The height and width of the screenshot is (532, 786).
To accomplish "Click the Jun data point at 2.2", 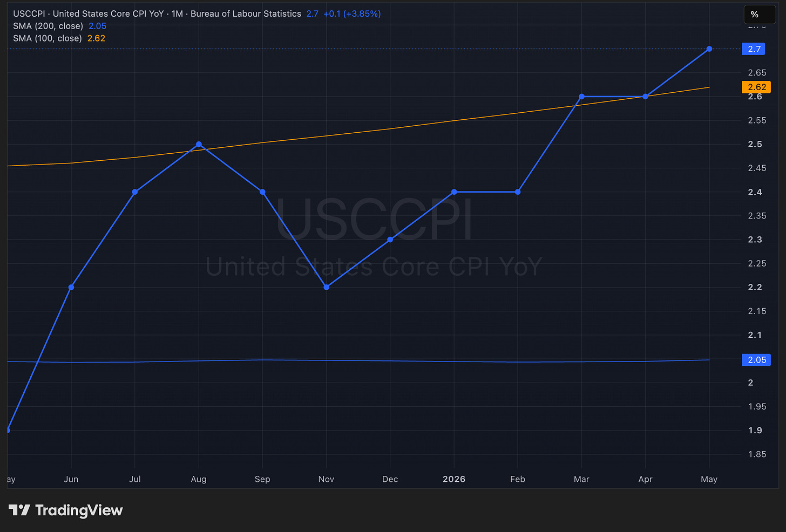I will click(71, 287).
